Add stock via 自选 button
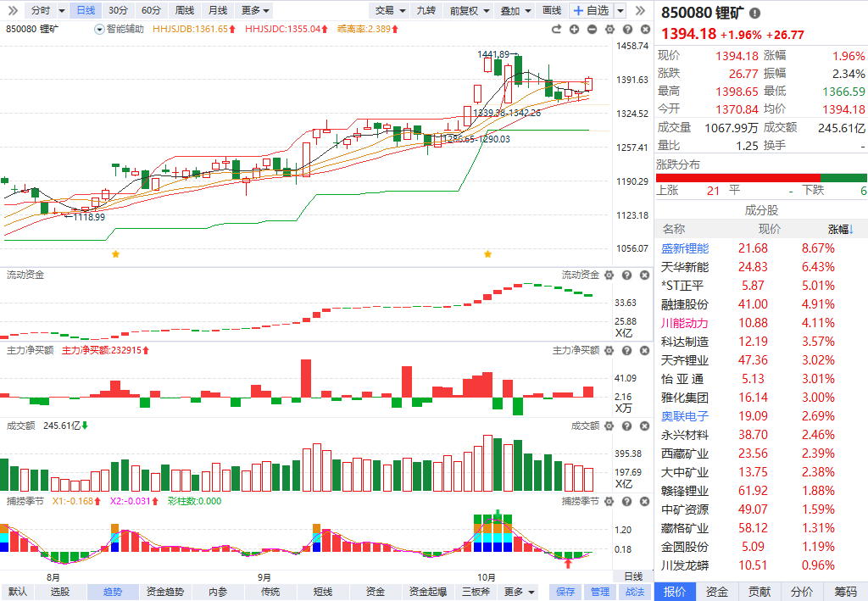 (x=591, y=10)
